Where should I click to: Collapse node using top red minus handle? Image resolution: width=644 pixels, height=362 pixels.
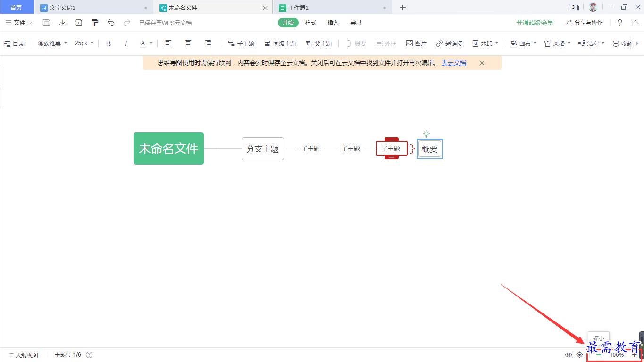coord(392,139)
